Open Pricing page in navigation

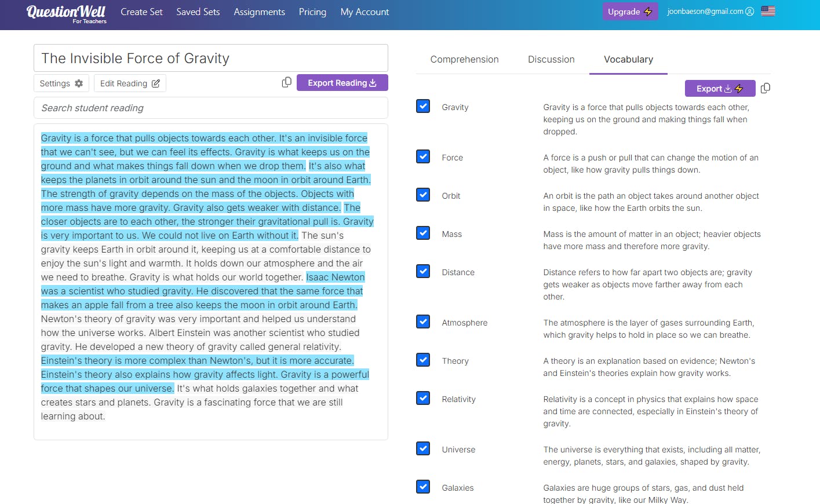(x=312, y=12)
